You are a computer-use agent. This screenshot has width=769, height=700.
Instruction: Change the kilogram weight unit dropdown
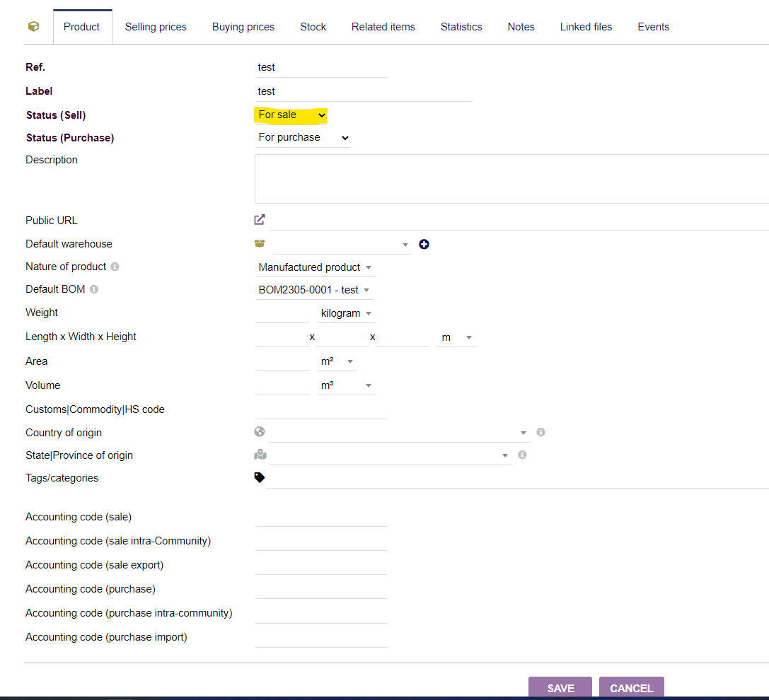point(346,313)
